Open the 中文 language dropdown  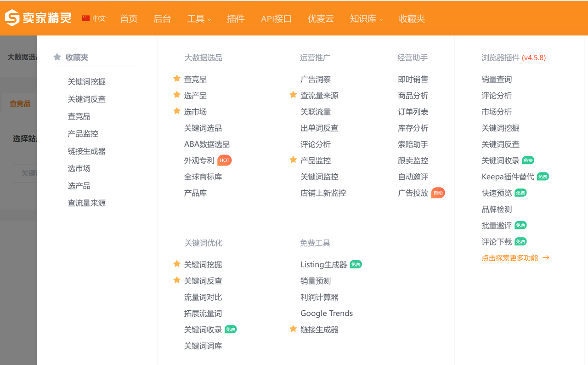tap(99, 18)
